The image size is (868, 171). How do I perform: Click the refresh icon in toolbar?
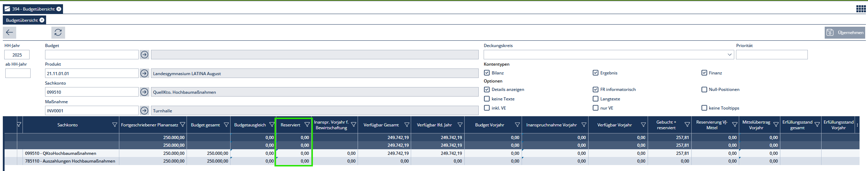point(58,33)
